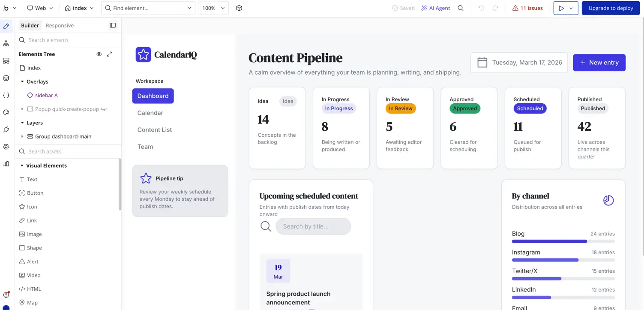Click the redo arrow
The width and height of the screenshot is (644, 310).
495,8
